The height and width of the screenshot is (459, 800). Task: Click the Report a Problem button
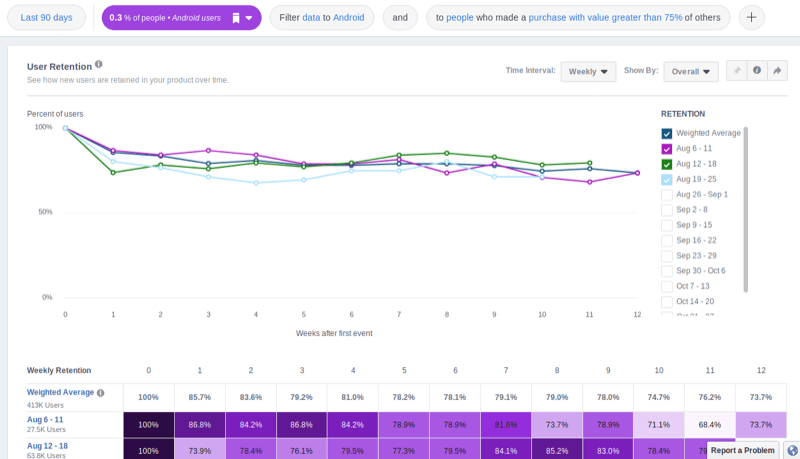[x=742, y=450]
